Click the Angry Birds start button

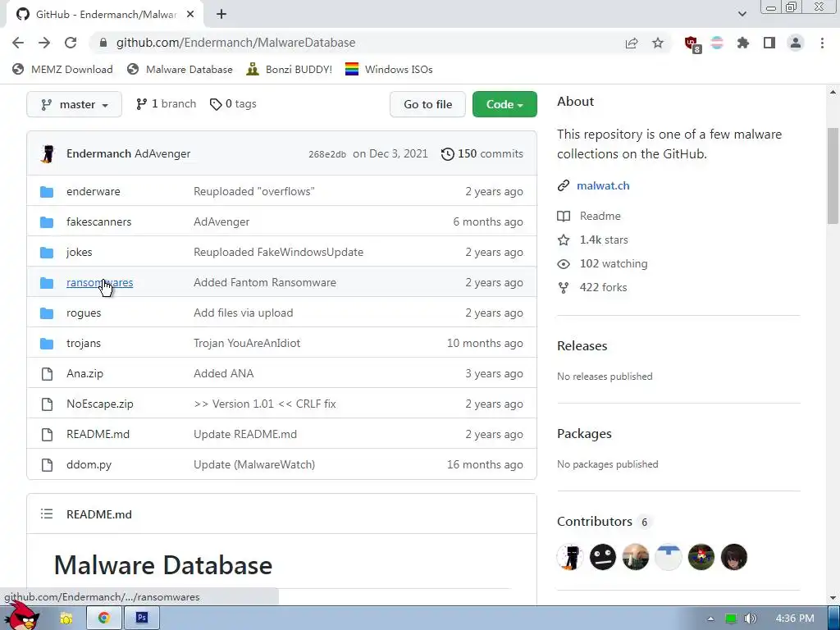tap(22, 617)
